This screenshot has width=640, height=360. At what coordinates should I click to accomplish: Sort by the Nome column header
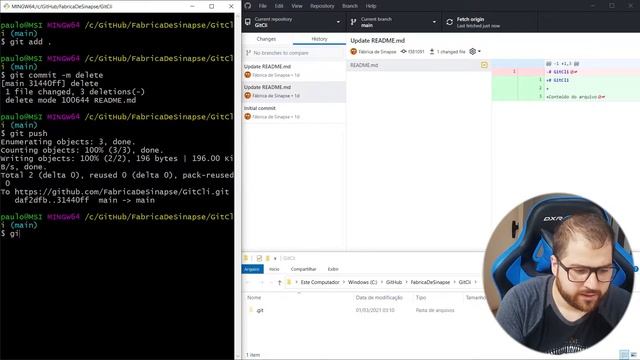(254, 298)
